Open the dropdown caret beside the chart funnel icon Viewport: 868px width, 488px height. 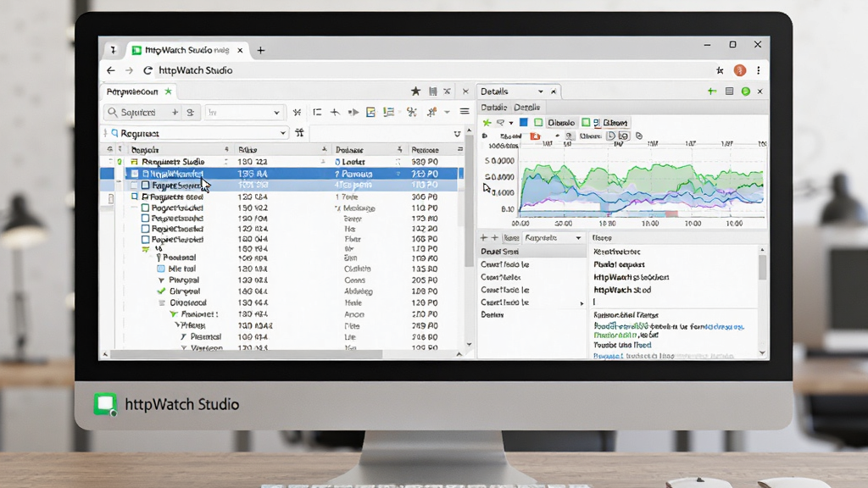(511, 123)
